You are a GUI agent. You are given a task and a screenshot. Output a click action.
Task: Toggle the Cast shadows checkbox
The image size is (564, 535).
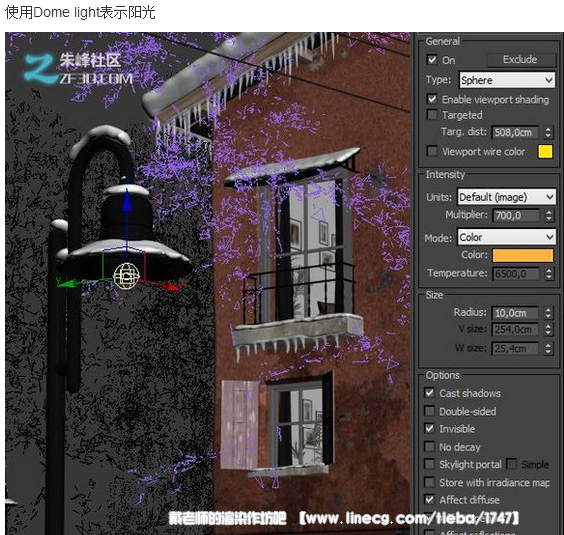point(429,393)
